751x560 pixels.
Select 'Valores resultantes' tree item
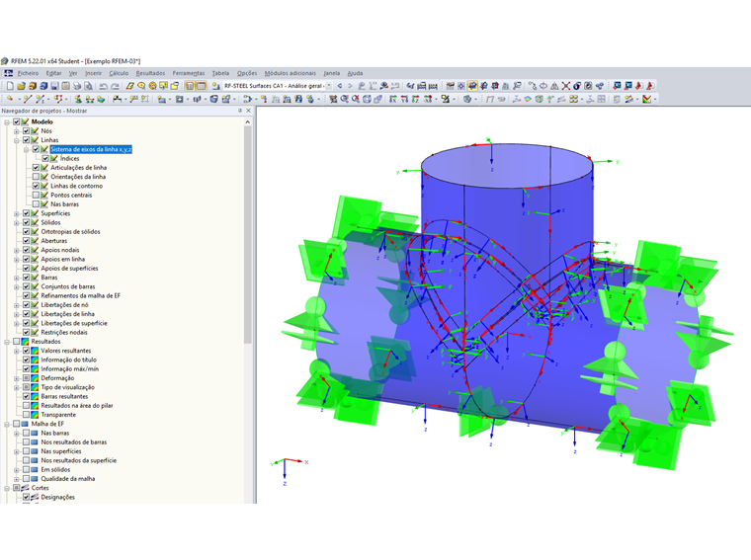click(65, 351)
